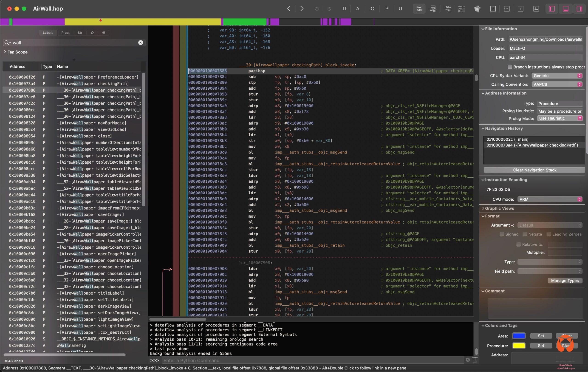Open control flow graph view
Image resolution: width=588 pixels, height=372 pixels.
point(433,9)
